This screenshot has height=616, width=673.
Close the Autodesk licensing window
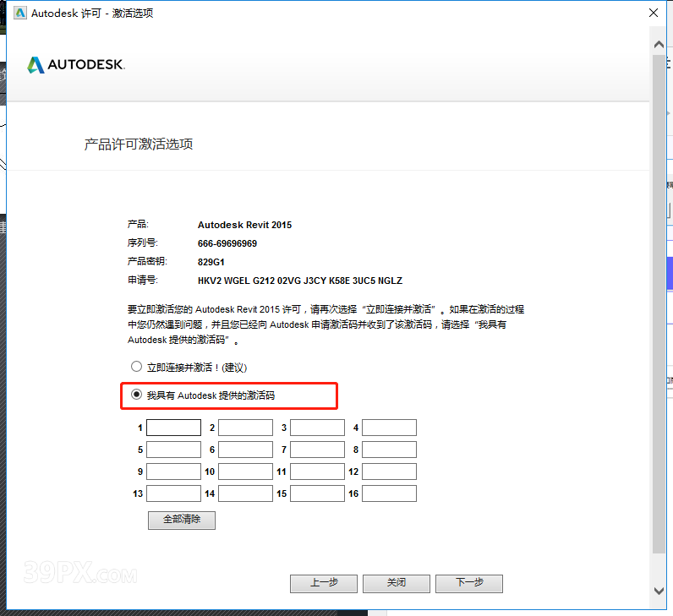point(654,13)
